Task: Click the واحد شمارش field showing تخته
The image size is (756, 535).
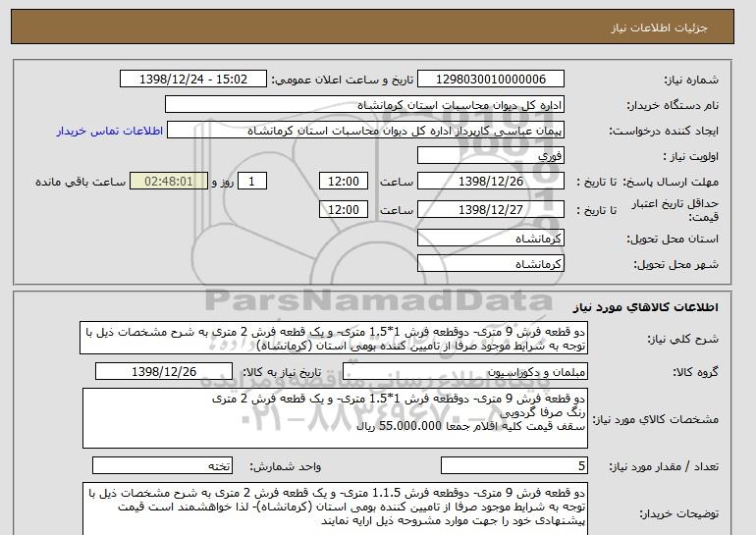Action: [x=162, y=466]
